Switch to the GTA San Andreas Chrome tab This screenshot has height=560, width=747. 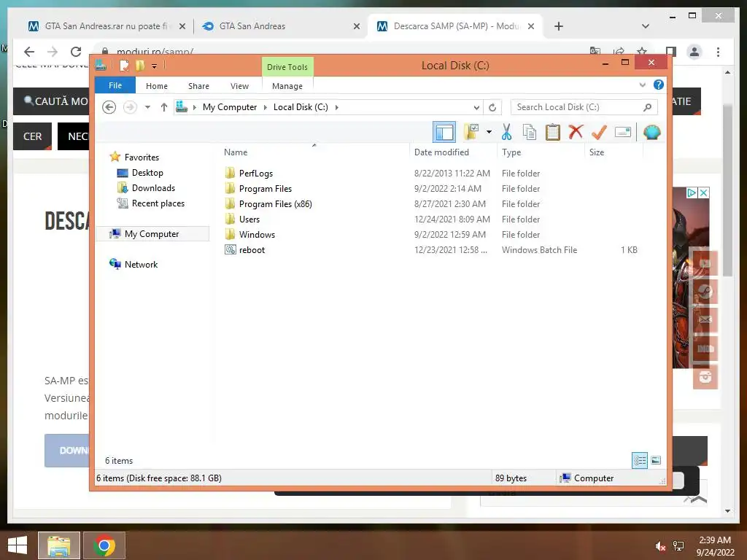click(x=280, y=26)
